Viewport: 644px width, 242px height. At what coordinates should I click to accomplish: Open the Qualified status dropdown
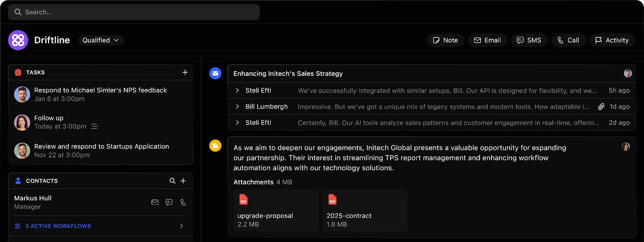tap(101, 40)
